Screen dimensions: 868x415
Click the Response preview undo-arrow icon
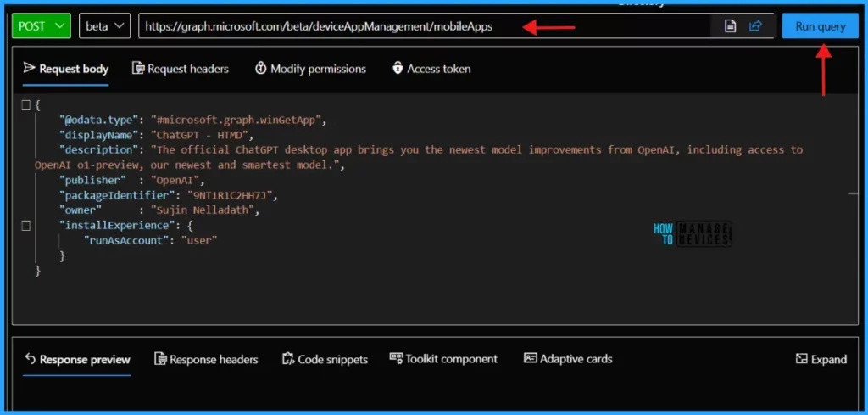point(30,359)
